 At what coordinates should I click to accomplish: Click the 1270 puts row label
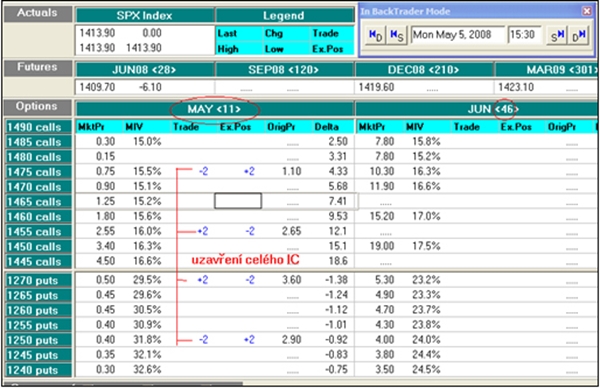pos(39,280)
